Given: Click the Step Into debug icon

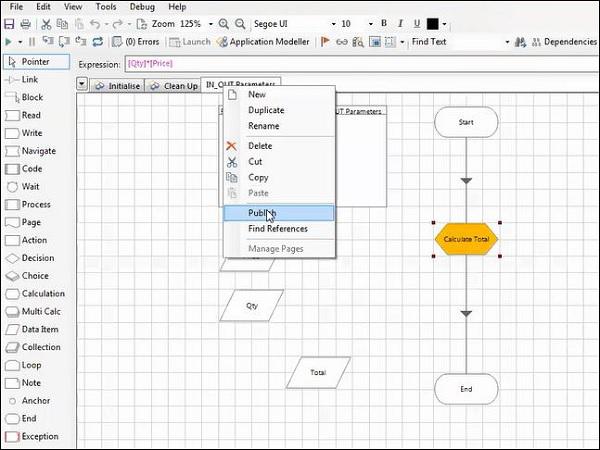Looking at the screenshot, I should [x=48, y=41].
